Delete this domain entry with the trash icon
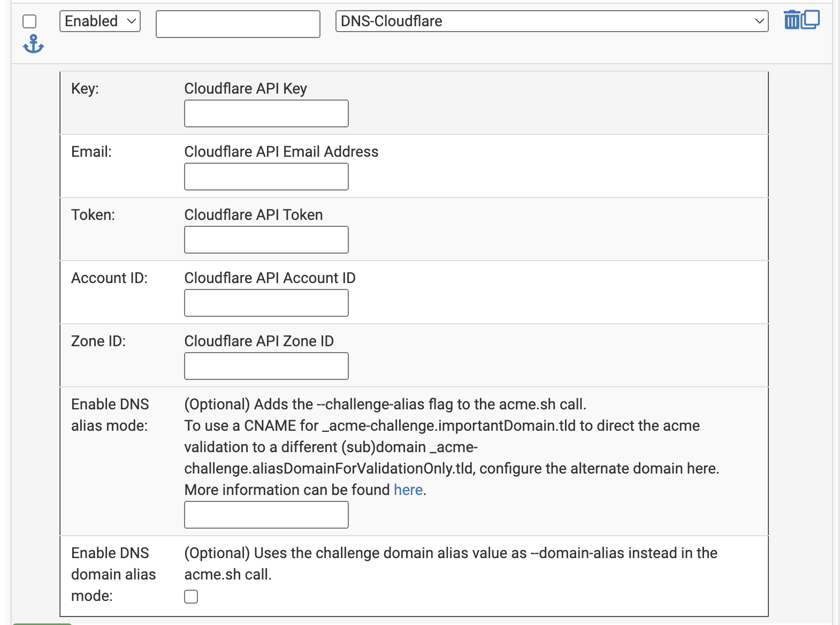Viewport: 840px width, 625px height. [791, 20]
